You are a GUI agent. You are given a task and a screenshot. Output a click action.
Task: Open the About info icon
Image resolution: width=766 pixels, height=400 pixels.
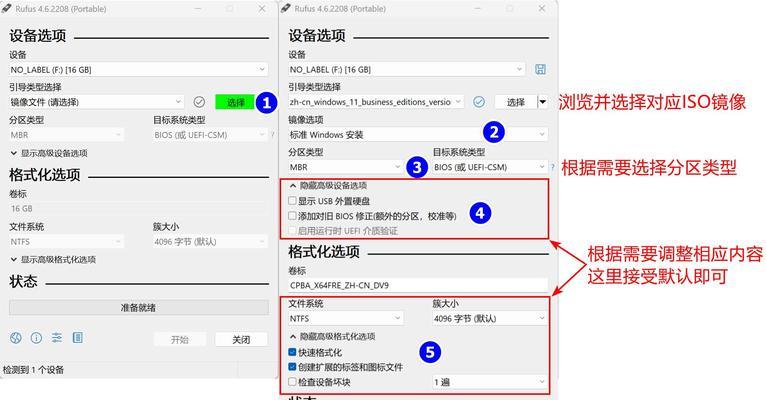[36, 339]
